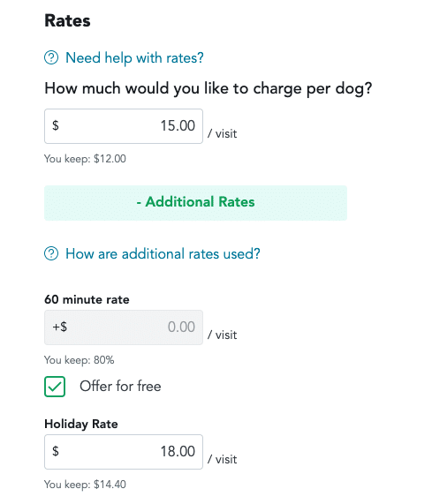Open How are additional rates used link
432x504 pixels.
163,253
